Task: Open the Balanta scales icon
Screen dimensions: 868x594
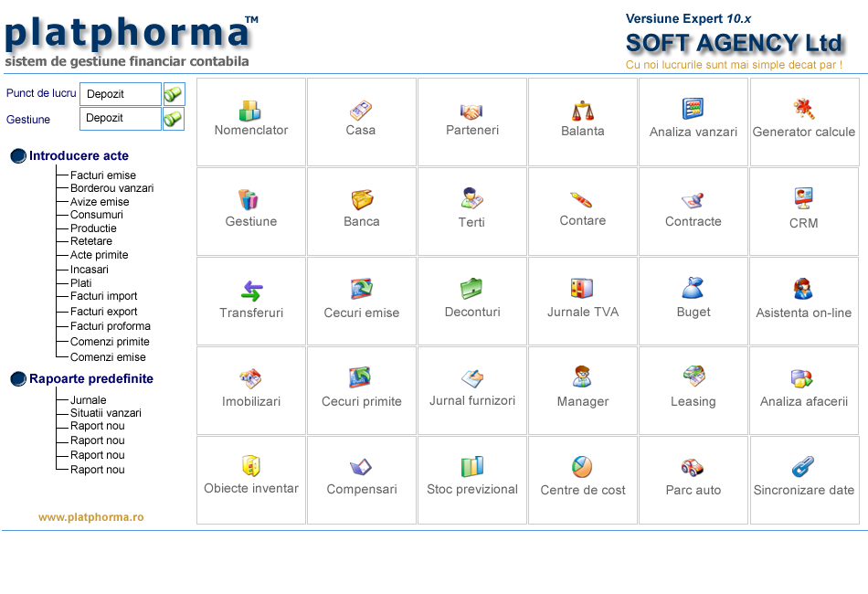Action: pos(582,111)
